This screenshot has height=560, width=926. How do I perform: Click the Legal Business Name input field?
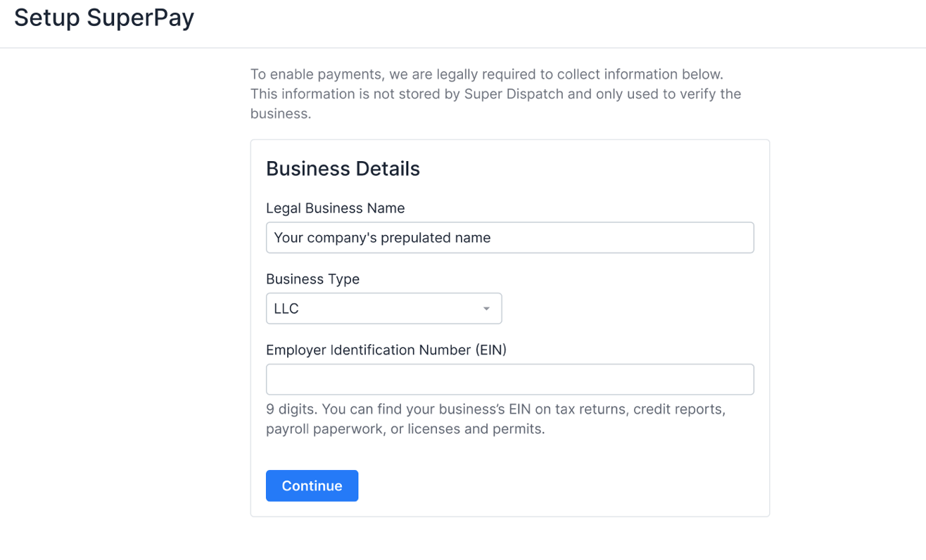[509, 238]
